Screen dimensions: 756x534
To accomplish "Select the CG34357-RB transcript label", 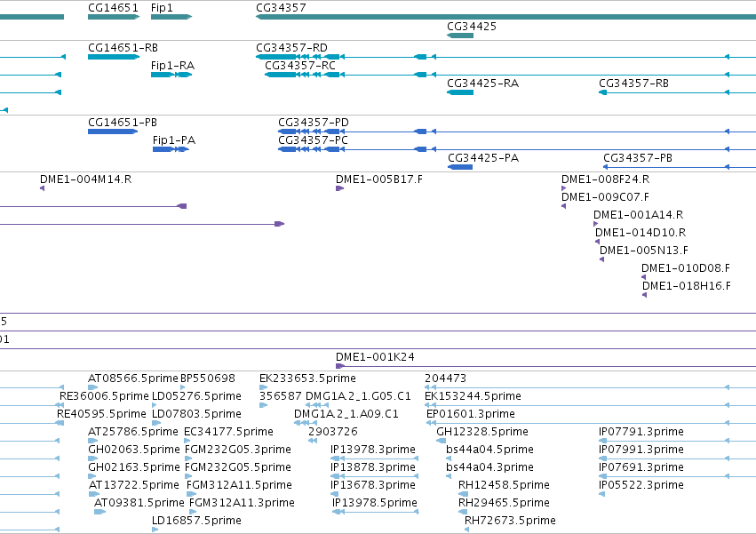I will click(633, 84).
